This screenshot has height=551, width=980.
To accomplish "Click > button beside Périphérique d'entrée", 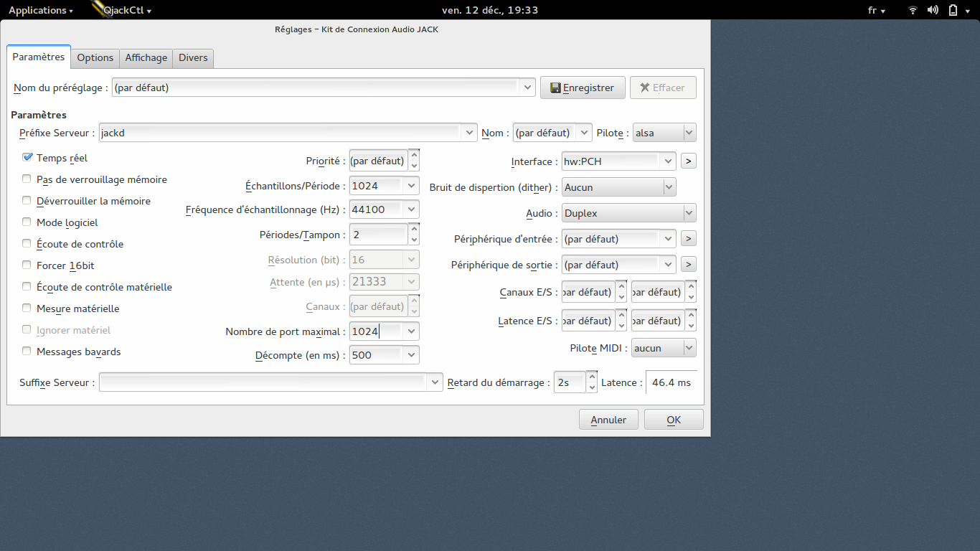I will click(x=688, y=239).
